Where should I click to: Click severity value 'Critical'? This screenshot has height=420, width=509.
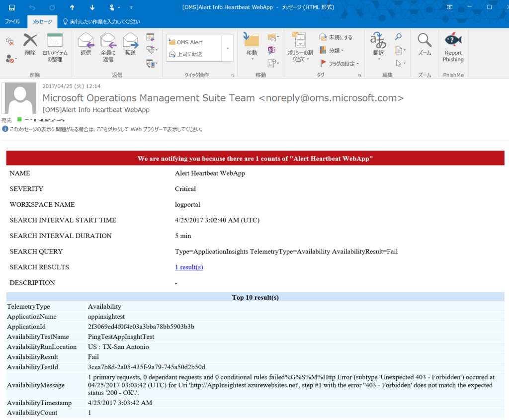185,189
